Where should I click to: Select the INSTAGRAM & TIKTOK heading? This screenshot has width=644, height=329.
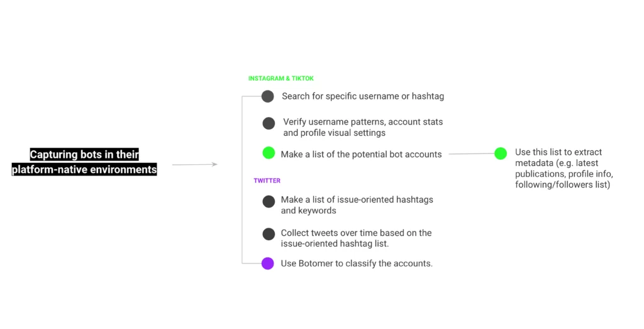point(281,79)
